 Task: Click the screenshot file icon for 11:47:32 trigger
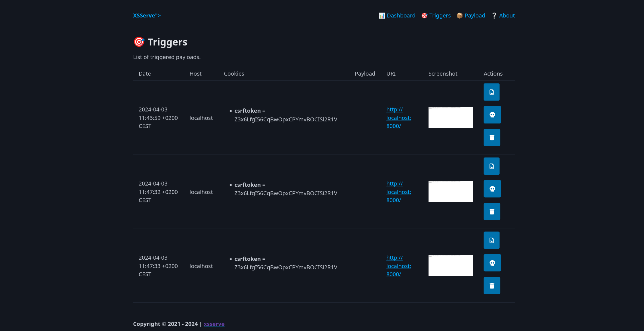[x=491, y=166]
